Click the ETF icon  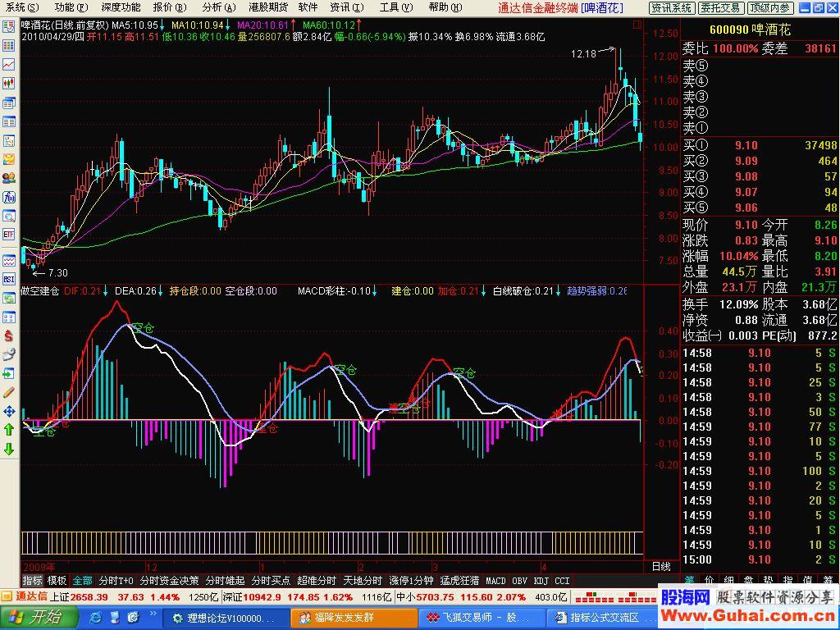tap(8, 235)
